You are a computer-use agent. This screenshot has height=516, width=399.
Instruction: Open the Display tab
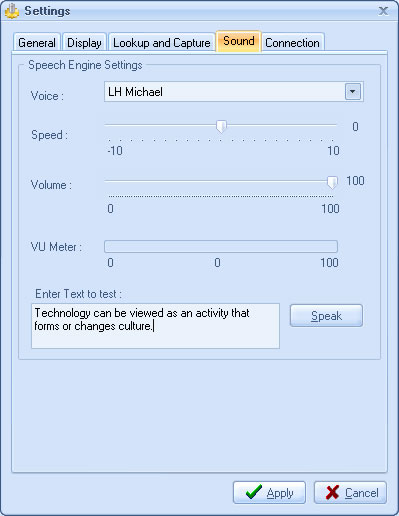pos(84,42)
